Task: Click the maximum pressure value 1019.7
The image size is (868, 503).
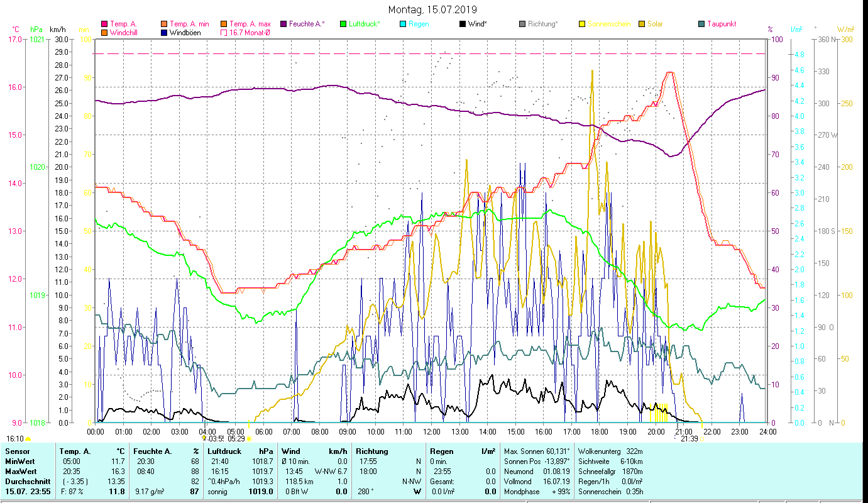Action: pyautogui.click(x=262, y=471)
